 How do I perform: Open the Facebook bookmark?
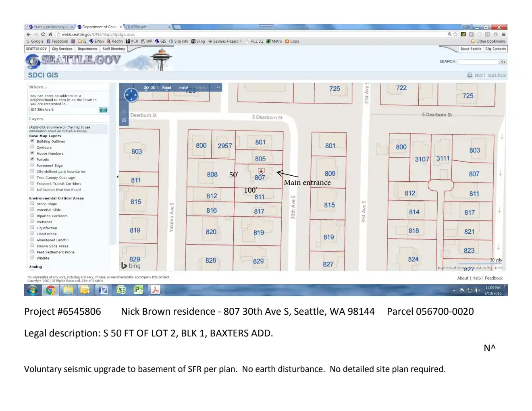point(57,41)
